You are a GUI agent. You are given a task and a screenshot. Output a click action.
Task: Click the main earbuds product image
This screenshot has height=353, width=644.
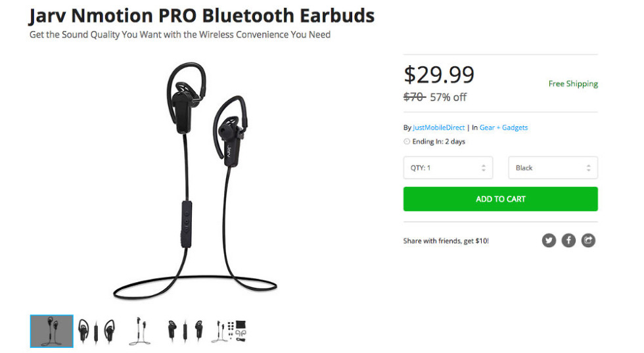(195, 181)
